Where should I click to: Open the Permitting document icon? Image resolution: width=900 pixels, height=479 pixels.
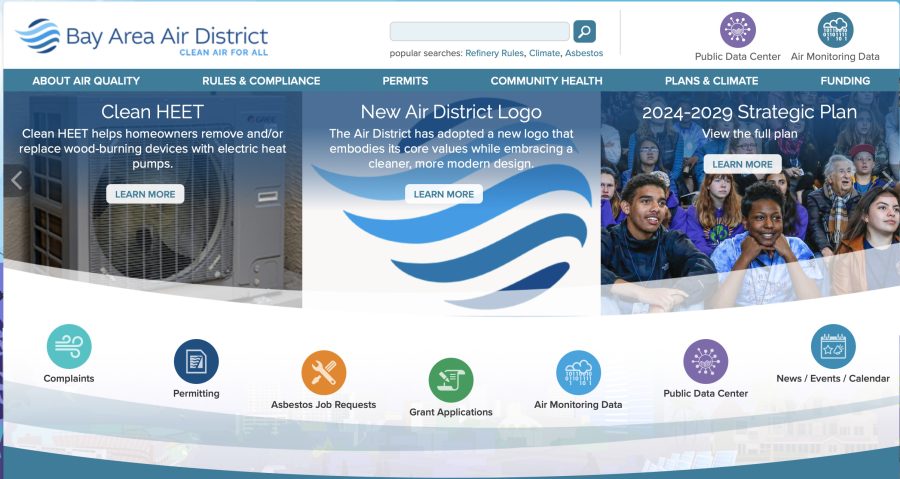coord(196,361)
